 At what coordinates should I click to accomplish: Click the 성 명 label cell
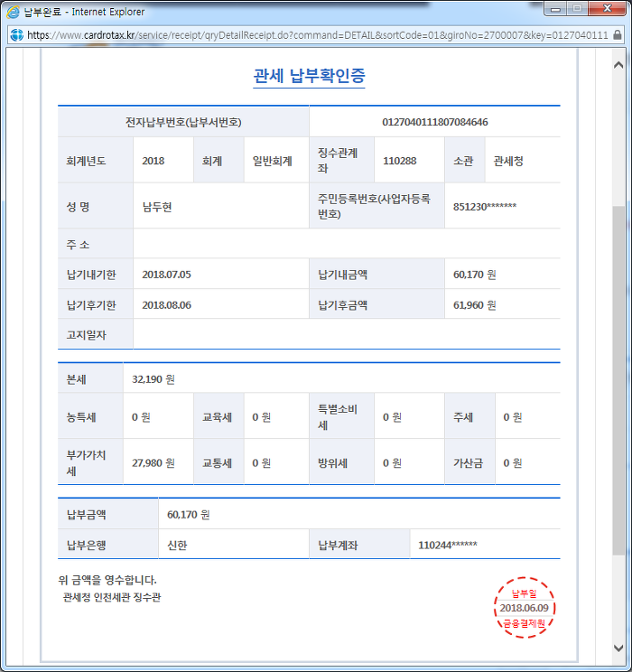point(95,207)
